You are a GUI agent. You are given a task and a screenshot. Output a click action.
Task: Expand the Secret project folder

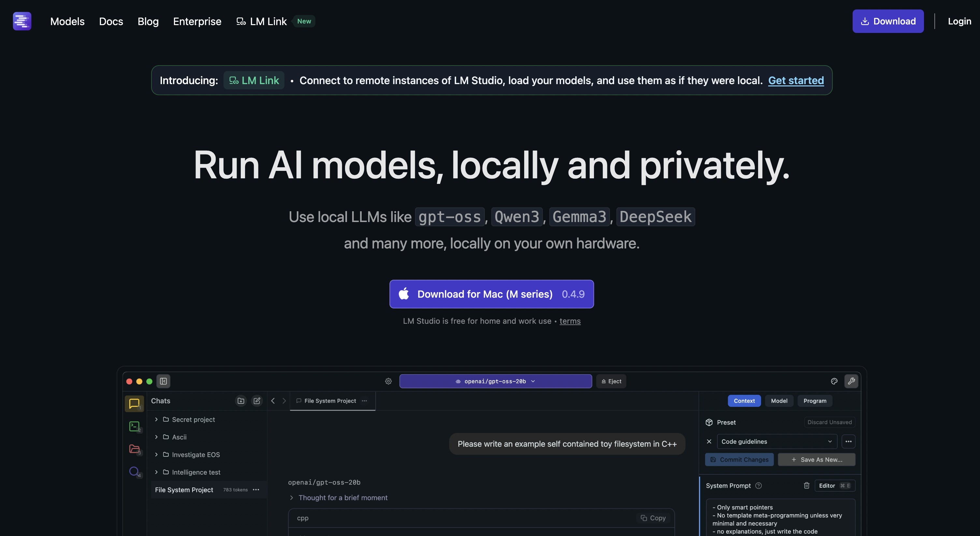(x=156, y=420)
